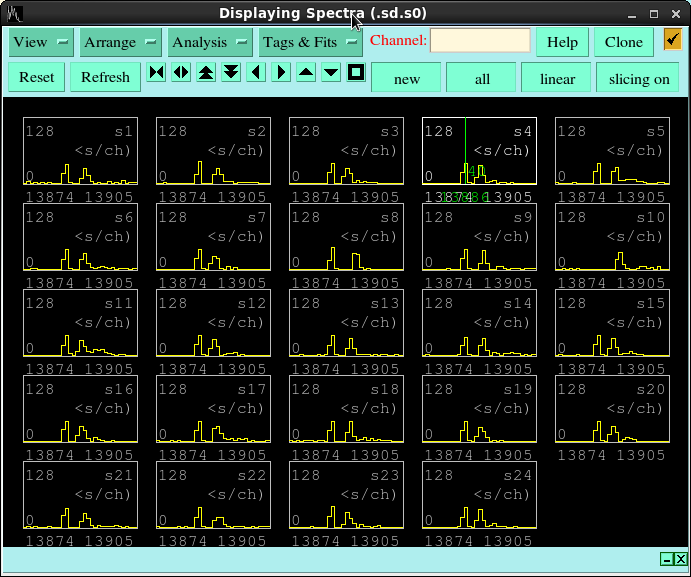The image size is (691, 577).
Task: Select spectrum panel s22
Action: (214, 495)
